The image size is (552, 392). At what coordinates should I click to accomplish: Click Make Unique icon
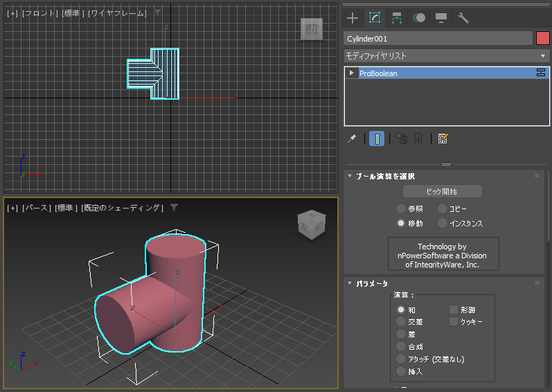tap(402, 139)
